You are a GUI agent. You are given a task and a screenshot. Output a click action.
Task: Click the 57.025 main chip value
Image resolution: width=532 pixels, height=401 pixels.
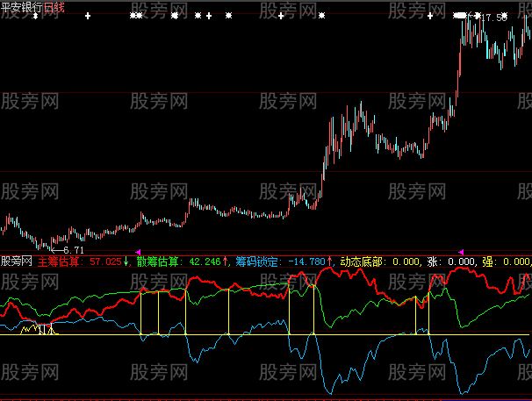(x=105, y=261)
